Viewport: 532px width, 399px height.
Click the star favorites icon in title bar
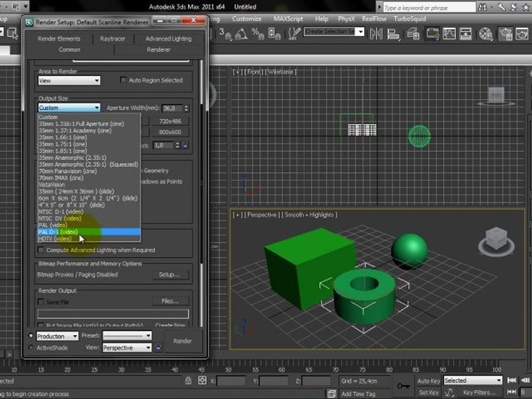[x=525, y=7]
